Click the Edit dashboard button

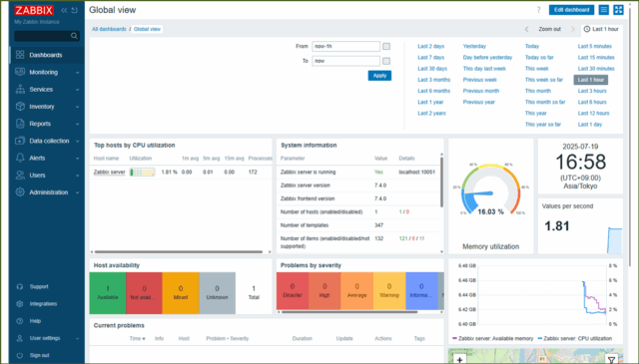pos(571,10)
